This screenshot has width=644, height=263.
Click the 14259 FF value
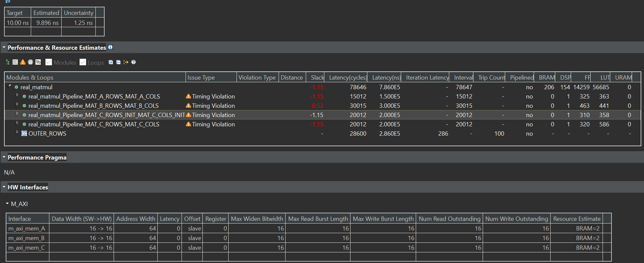click(x=581, y=87)
